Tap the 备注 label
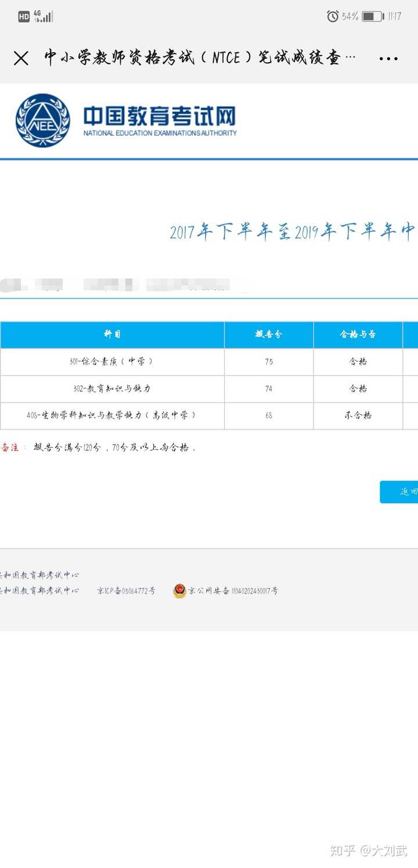Image resolution: width=418 pixels, height=868 pixels. pyautogui.click(x=10, y=447)
